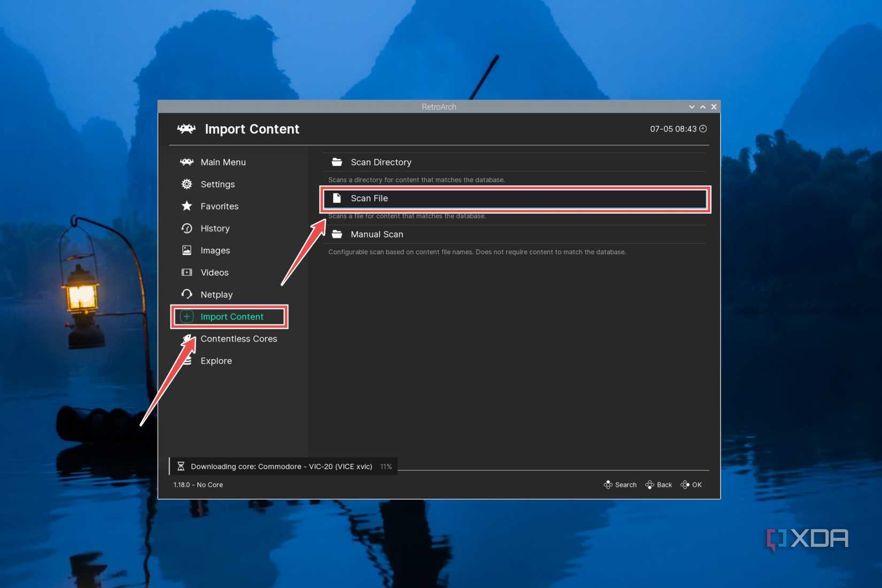
Task: Open the Images picture icon
Action: click(186, 250)
